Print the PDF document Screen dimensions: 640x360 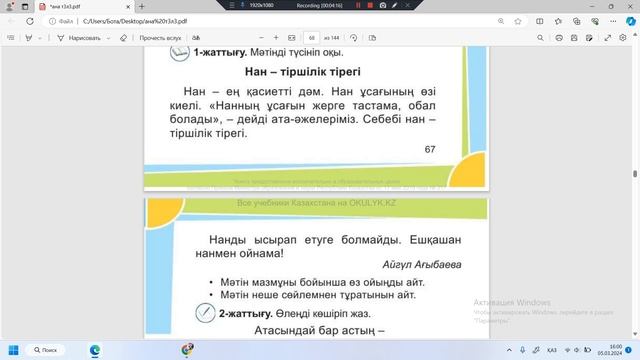[559, 38]
